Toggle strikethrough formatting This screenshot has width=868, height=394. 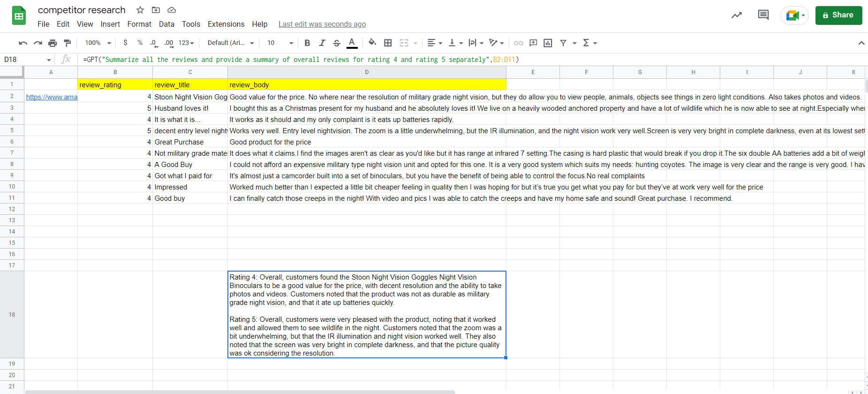coord(337,43)
